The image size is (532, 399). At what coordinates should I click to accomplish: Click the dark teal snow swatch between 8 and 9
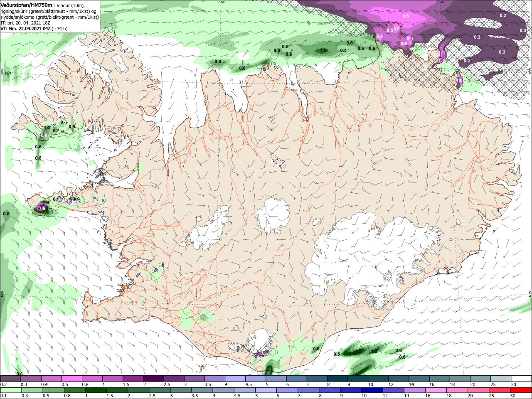coord(337,379)
